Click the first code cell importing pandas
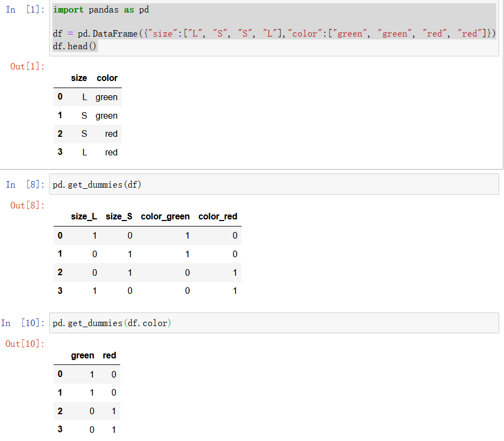 point(274,28)
